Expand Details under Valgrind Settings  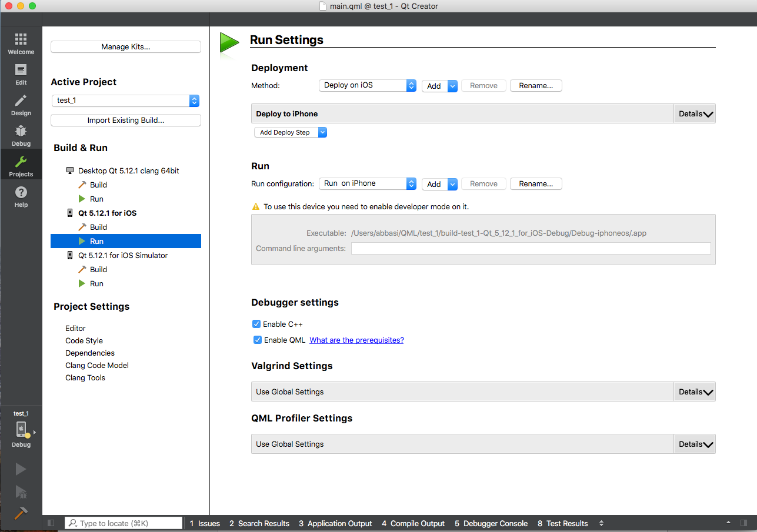(695, 392)
